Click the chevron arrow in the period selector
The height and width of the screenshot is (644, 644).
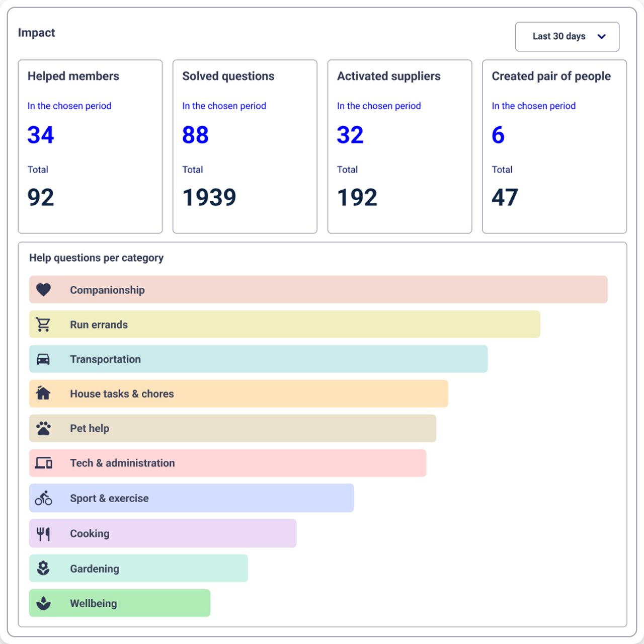pyautogui.click(x=601, y=36)
